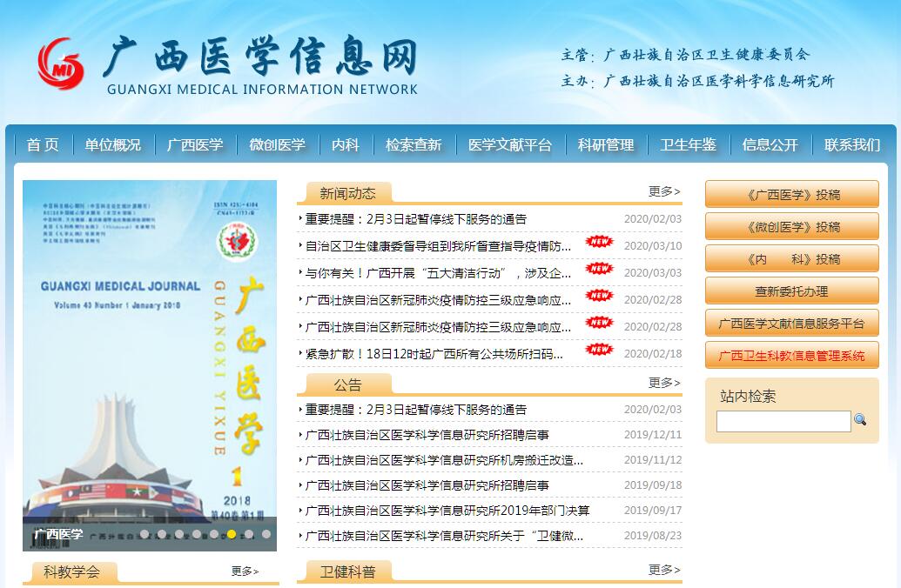Click the 《广西医学》投稿 button

tap(791, 195)
